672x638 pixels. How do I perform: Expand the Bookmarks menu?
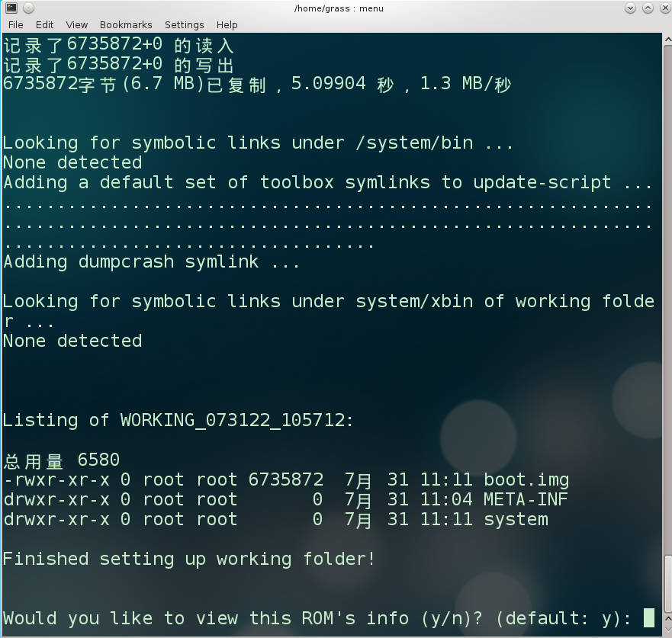pyautogui.click(x=126, y=24)
